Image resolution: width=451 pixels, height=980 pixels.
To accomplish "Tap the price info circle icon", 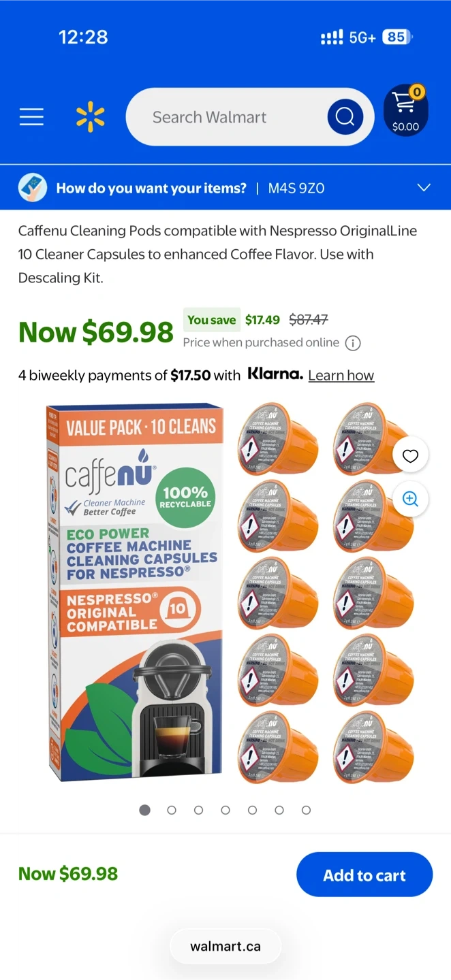I will click(353, 343).
